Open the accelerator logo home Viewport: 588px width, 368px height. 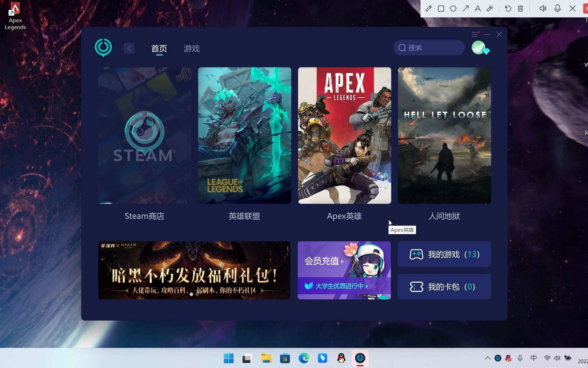(103, 48)
